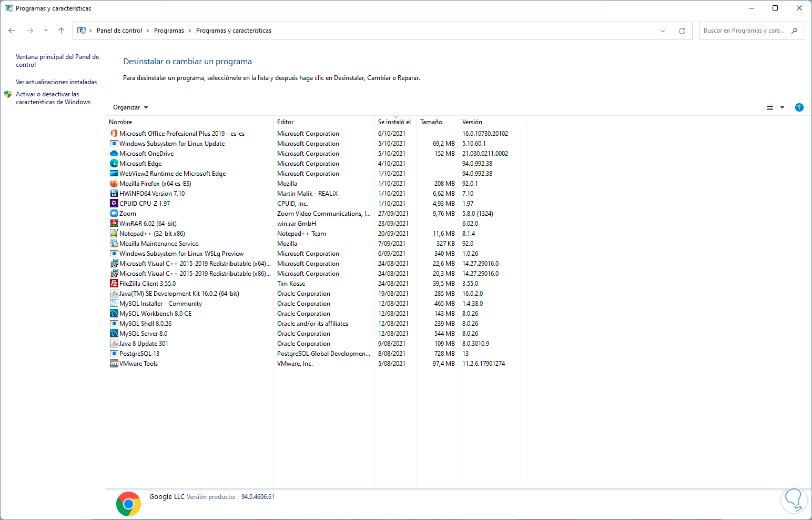Click the 27/09/2021 install date cell

pyautogui.click(x=393, y=214)
